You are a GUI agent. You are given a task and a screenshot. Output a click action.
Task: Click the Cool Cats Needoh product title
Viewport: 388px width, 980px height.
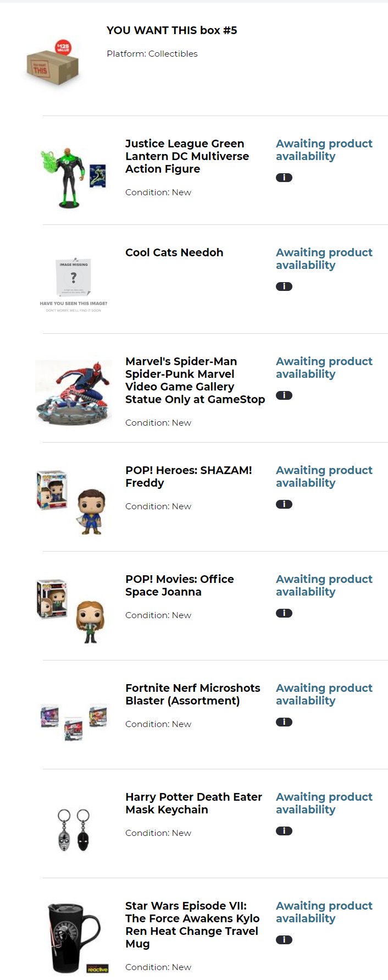point(174,252)
